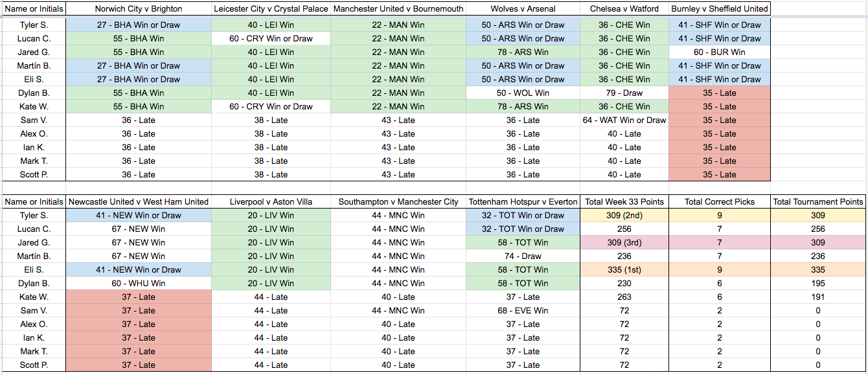Select the Total Week 33 Points header
868x375 pixels.
(624, 201)
